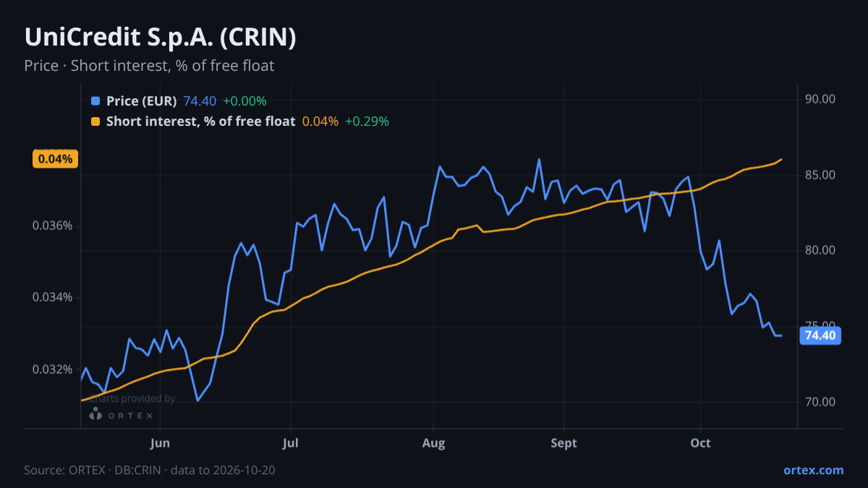Click the Oct label on the time axis
The image size is (868, 488).
click(701, 443)
